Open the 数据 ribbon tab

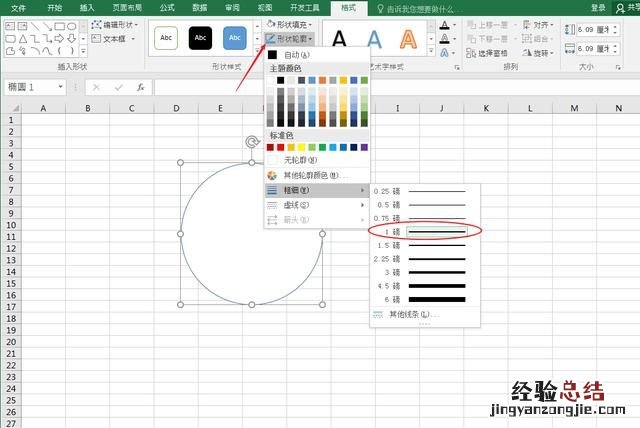(x=200, y=8)
